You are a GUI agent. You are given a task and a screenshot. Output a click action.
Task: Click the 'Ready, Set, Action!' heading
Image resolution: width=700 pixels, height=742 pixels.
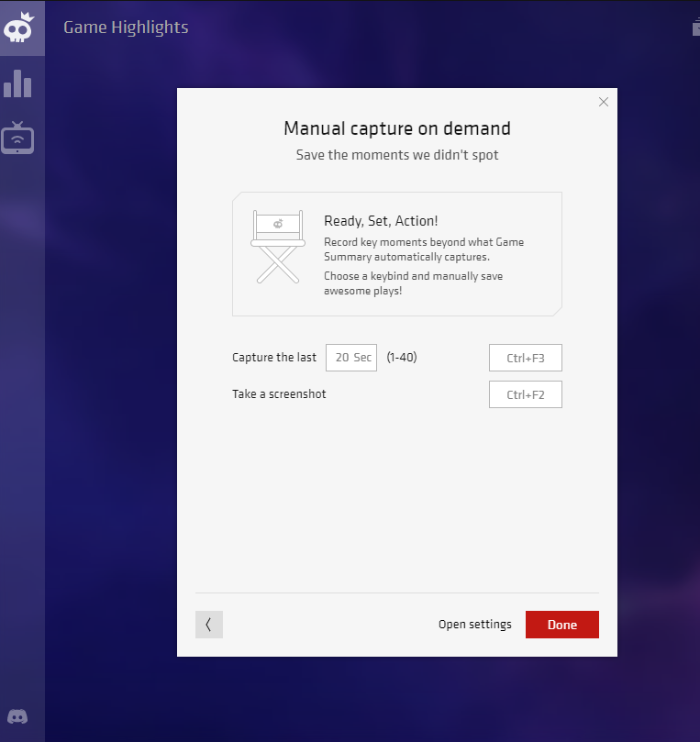381,221
